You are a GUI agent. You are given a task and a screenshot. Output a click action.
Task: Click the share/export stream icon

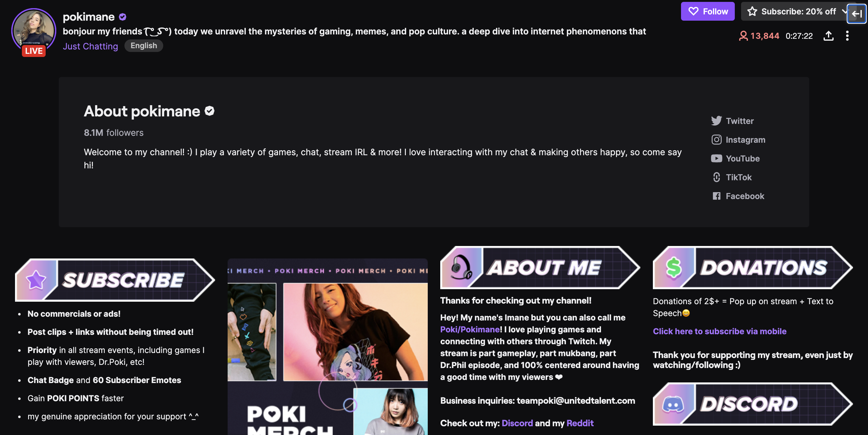pyautogui.click(x=829, y=35)
